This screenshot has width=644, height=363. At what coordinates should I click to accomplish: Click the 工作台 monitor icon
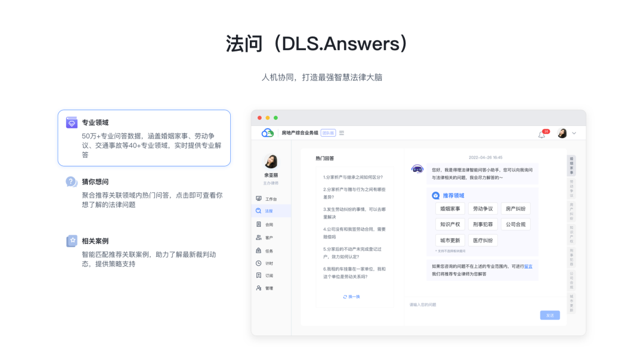(259, 199)
